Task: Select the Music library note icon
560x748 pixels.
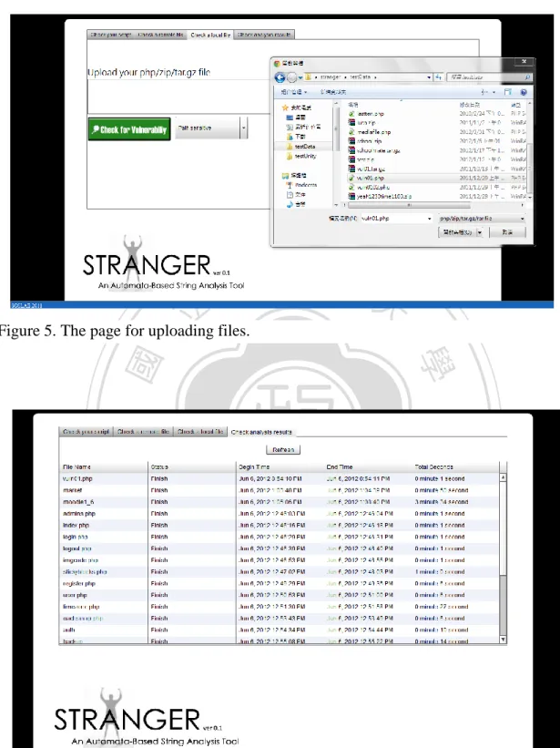Action: (290, 204)
